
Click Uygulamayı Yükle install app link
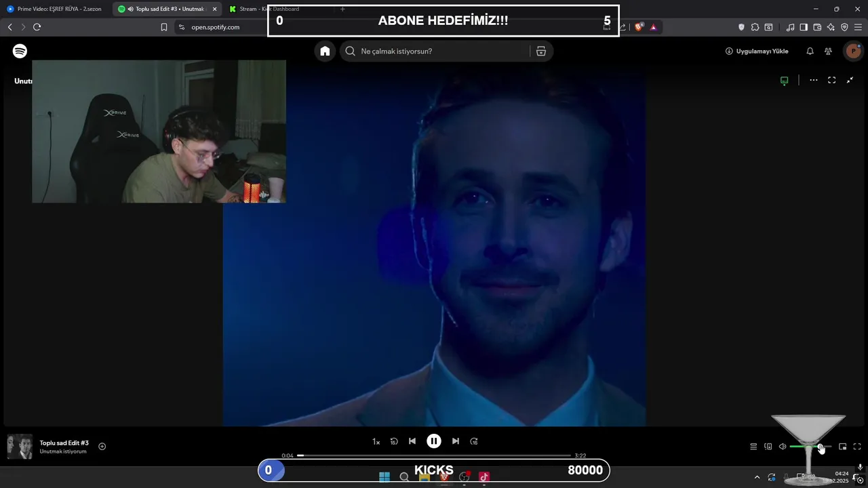[x=757, y=51]
